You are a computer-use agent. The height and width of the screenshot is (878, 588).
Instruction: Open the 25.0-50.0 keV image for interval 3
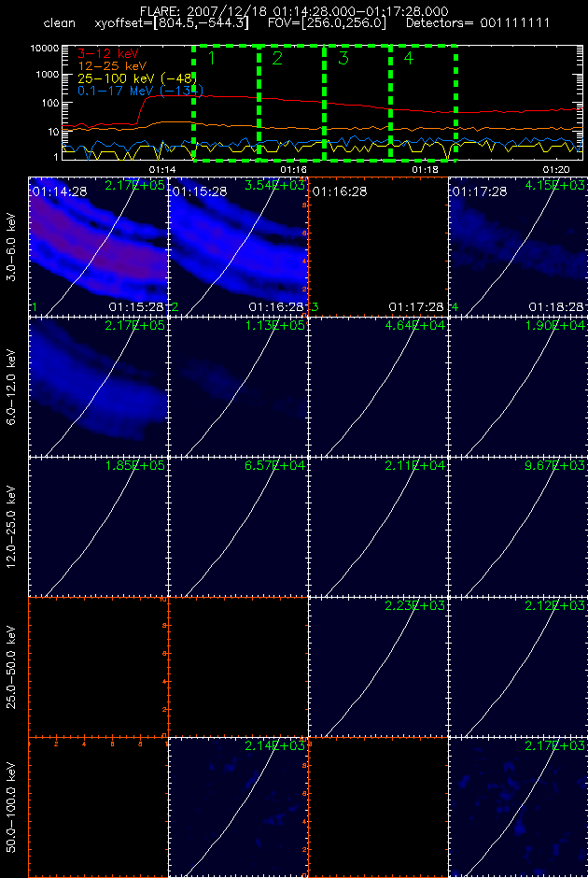[x=378, y=667]
